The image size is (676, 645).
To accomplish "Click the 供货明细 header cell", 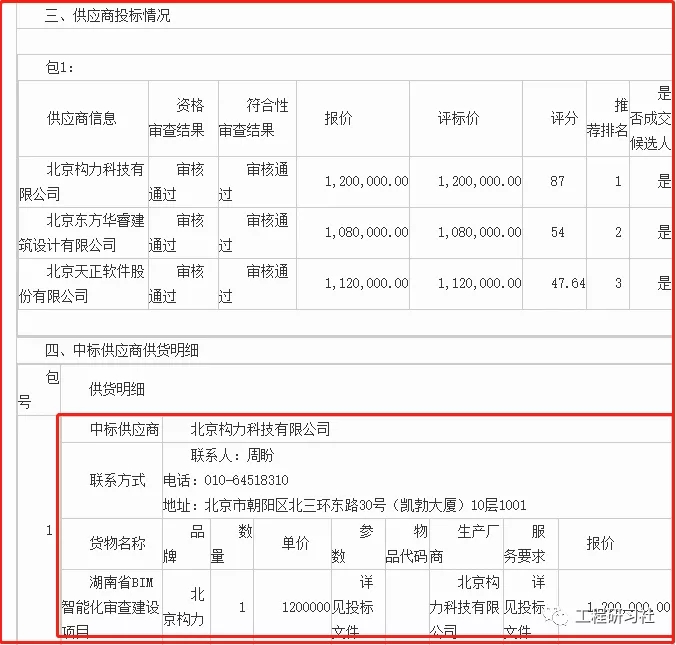I will coord(116,390).
